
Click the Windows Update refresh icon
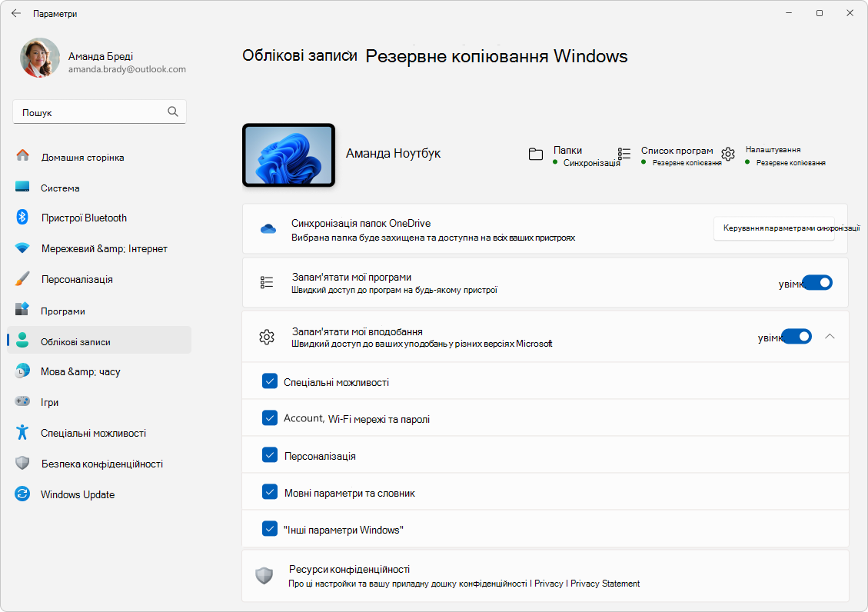pos(22,494)
